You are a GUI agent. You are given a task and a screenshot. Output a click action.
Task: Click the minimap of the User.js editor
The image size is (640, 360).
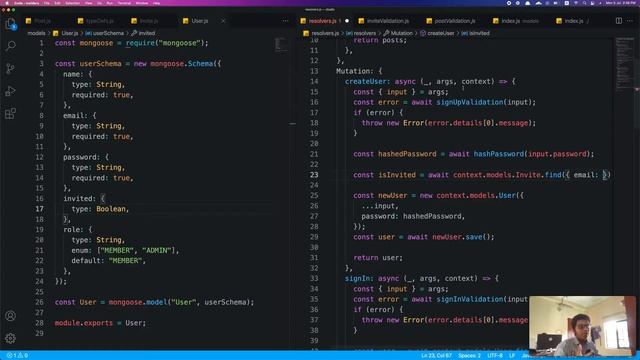pyautogui.click(x=280, y=45)
